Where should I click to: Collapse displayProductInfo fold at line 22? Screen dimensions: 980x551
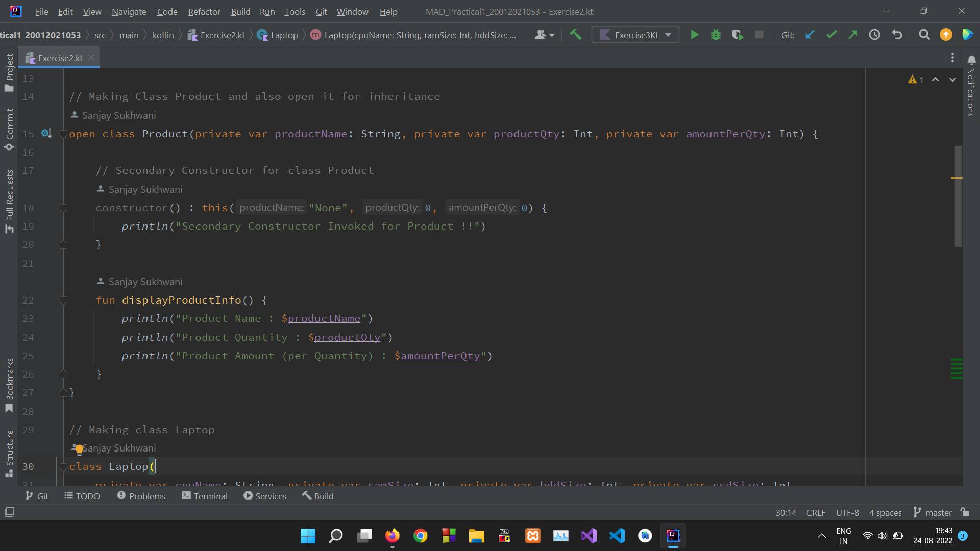click(63, 300)
